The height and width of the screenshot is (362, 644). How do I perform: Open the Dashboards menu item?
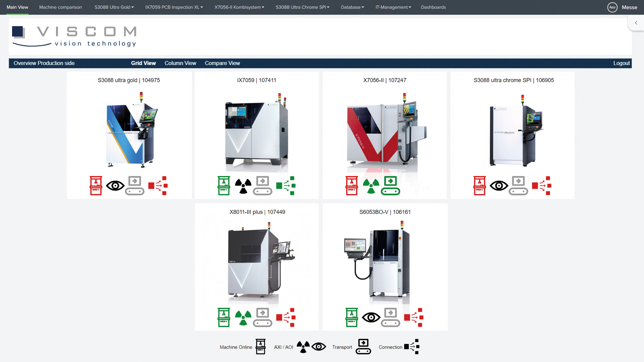tap(433, 7)
